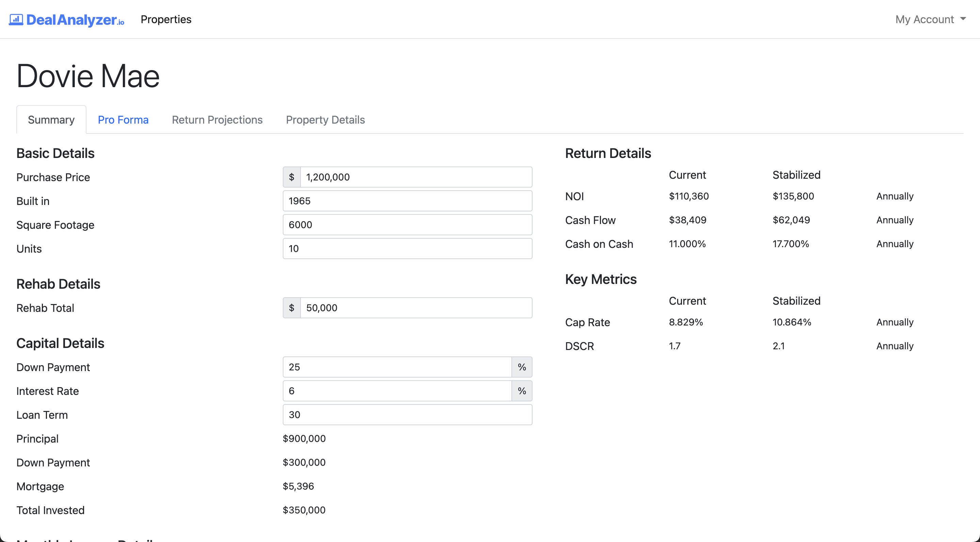Click the bar chart icon in header
The height and width of the screenshot is (542, 980).
click(x=15, y=19)
